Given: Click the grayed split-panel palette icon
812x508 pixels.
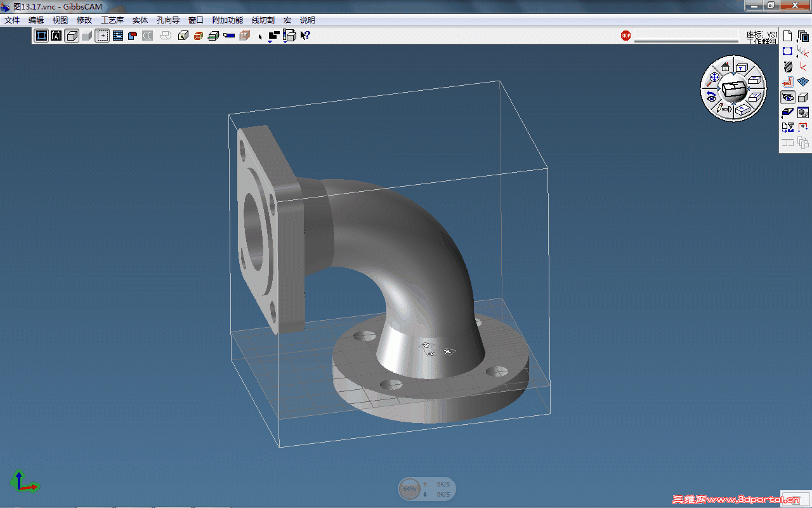Looking at the screenshot, I should click(787, 143).
